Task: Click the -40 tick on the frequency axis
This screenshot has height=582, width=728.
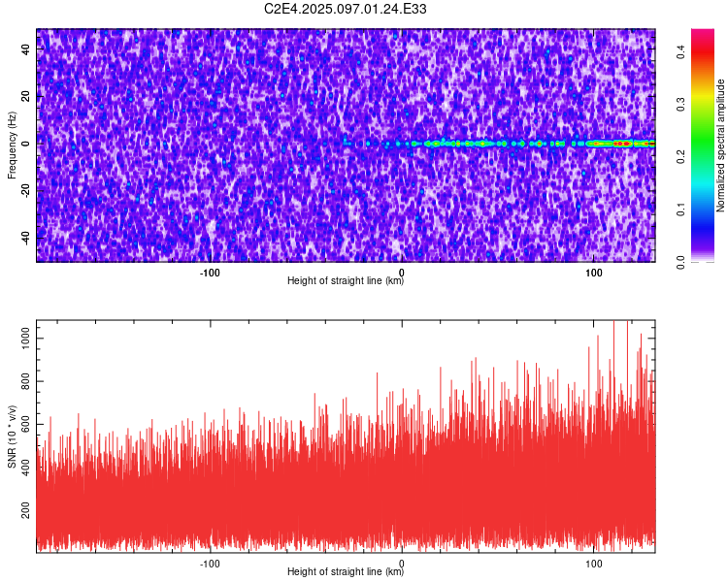Action: 26,238
